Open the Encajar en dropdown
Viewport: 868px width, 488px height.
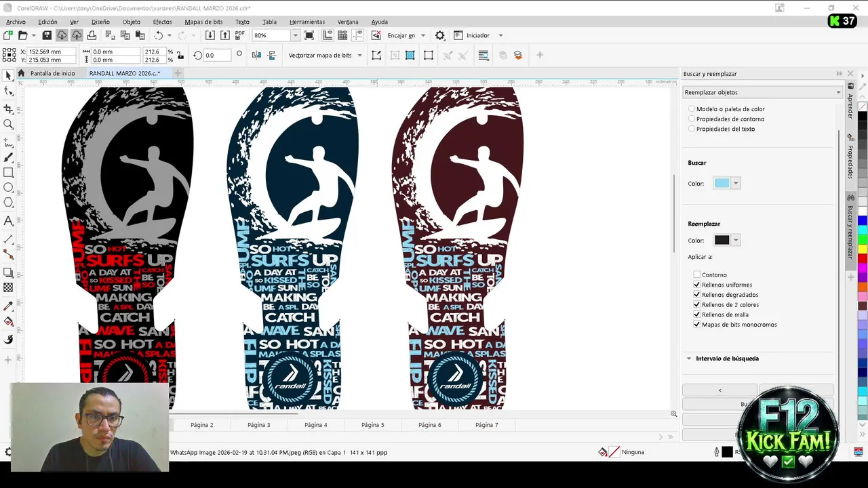(422, 35)
